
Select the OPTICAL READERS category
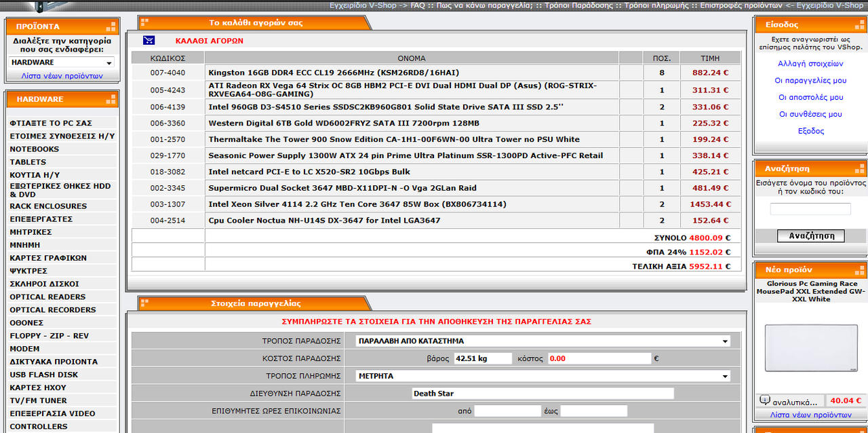[x=47, y=297]
